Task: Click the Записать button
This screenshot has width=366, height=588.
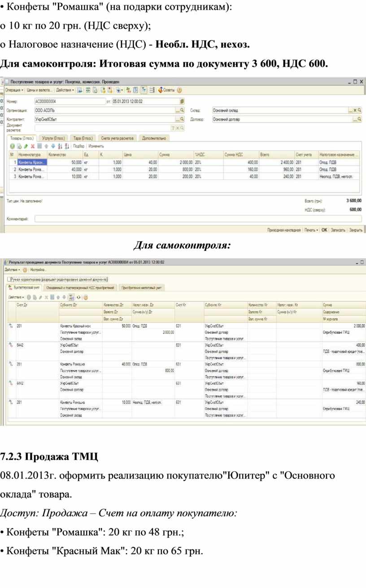Action: point(338,230)
